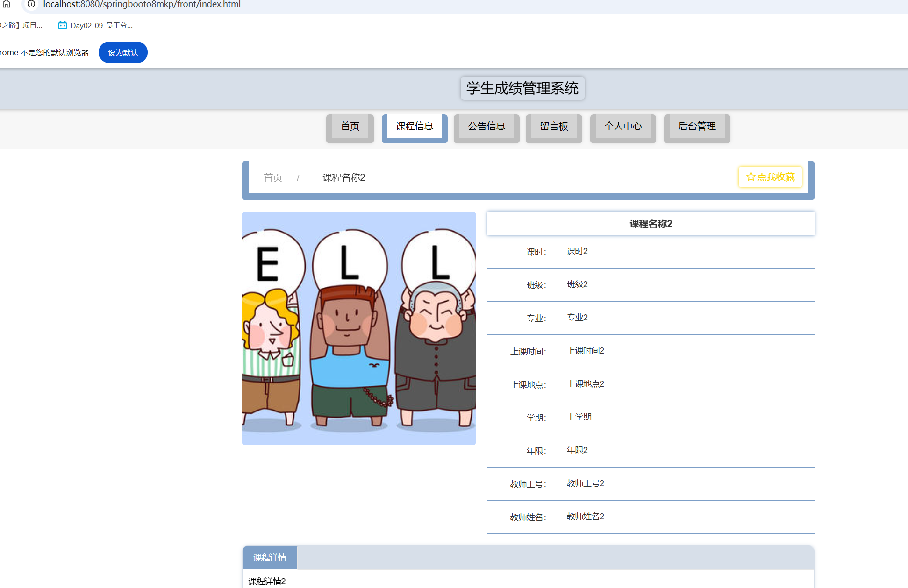The height and width of the screenshot is (588, 908).
Task: Switch to 后台管理 page
Action: pyautogui.click(x=697, y=126)
